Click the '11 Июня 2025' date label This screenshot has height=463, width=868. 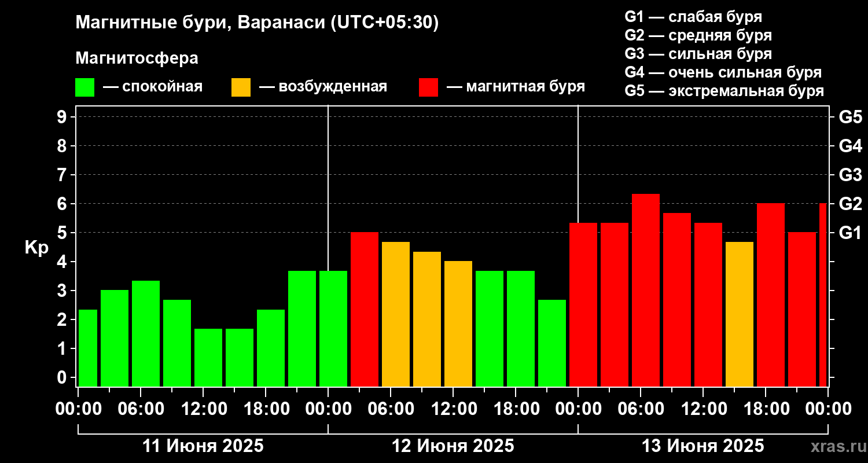pos(203,446)
